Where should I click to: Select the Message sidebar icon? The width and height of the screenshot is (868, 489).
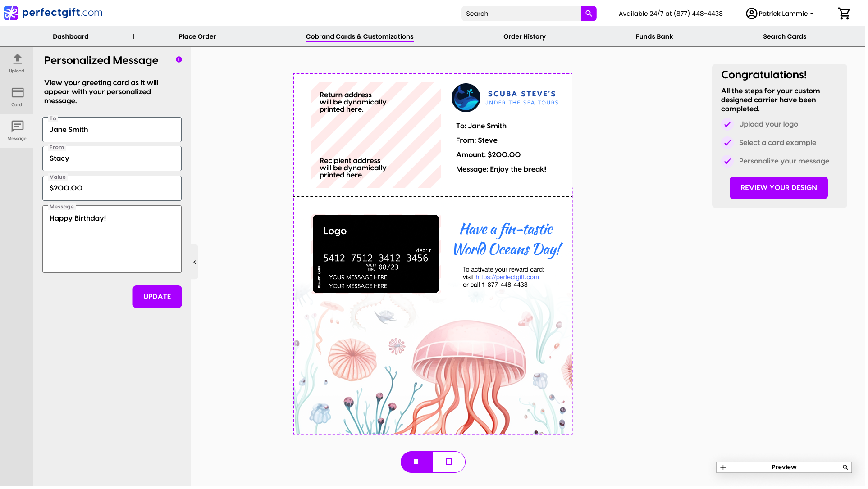(17, 131)
